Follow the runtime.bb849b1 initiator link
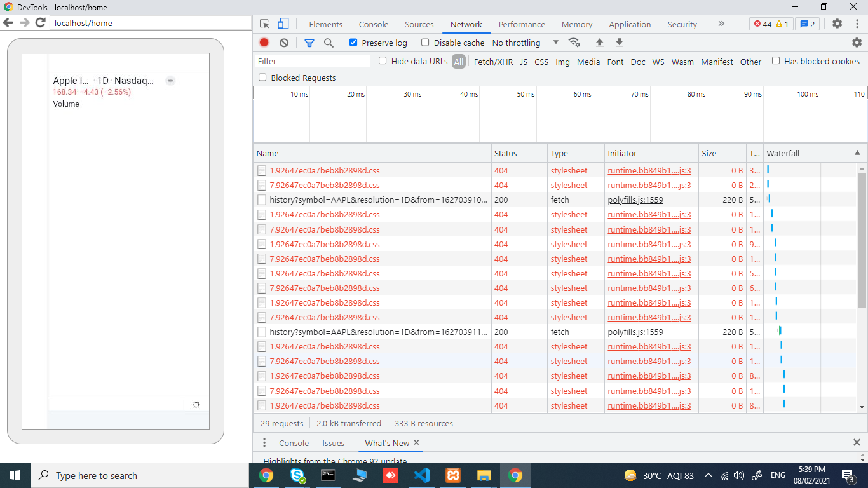 [648, 170]
